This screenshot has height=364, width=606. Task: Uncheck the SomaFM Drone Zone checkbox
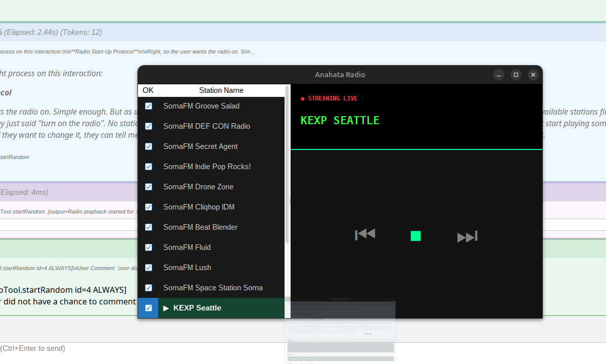click(x=149, y=187)
